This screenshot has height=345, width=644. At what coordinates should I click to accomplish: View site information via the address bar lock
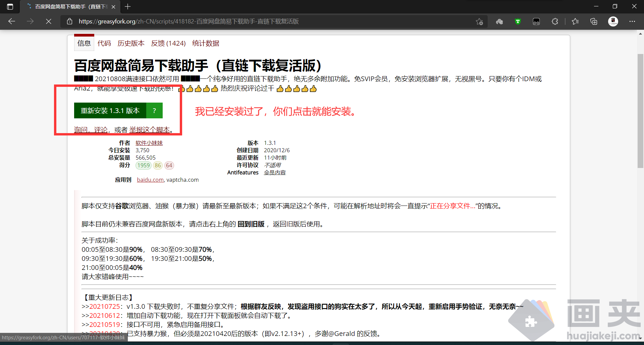[x=69, y=21]
